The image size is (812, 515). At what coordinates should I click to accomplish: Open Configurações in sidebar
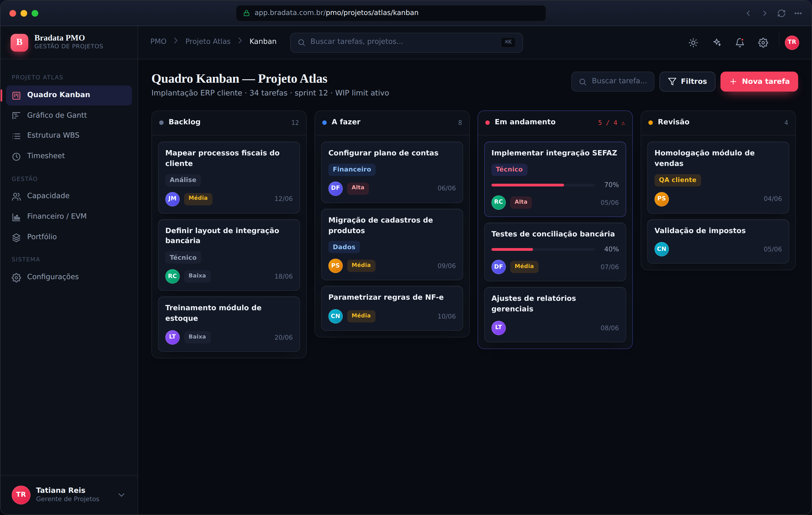69,277
